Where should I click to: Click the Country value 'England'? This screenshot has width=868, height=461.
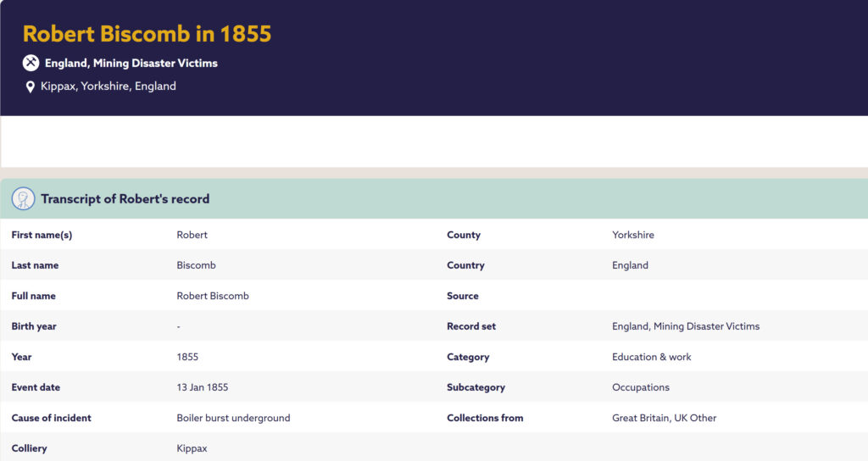click(x=630, y=265)
